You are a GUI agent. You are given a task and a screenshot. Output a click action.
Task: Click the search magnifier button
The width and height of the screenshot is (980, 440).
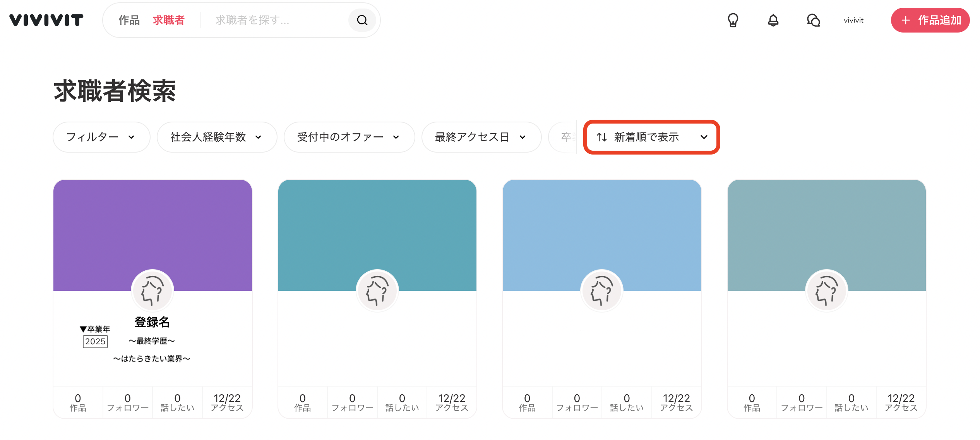click(x=362, y=20)
